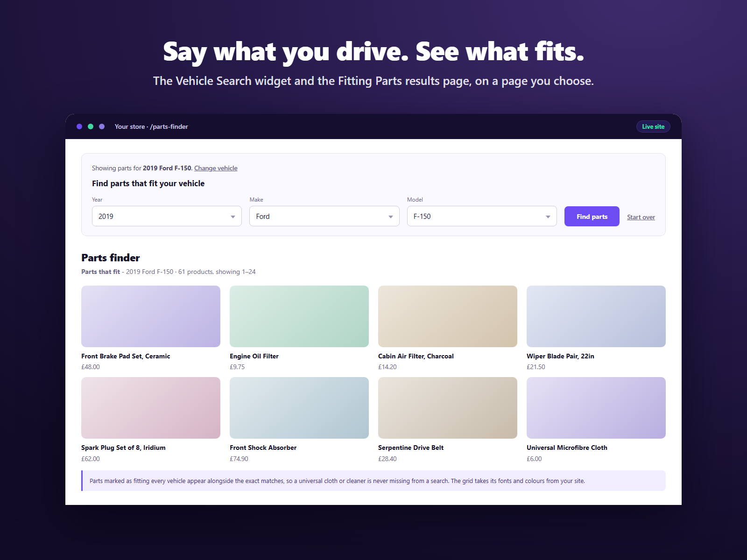Select the Engine Oil Filter image
Viewport: 747px width, 560px height.
click(299, 316)
